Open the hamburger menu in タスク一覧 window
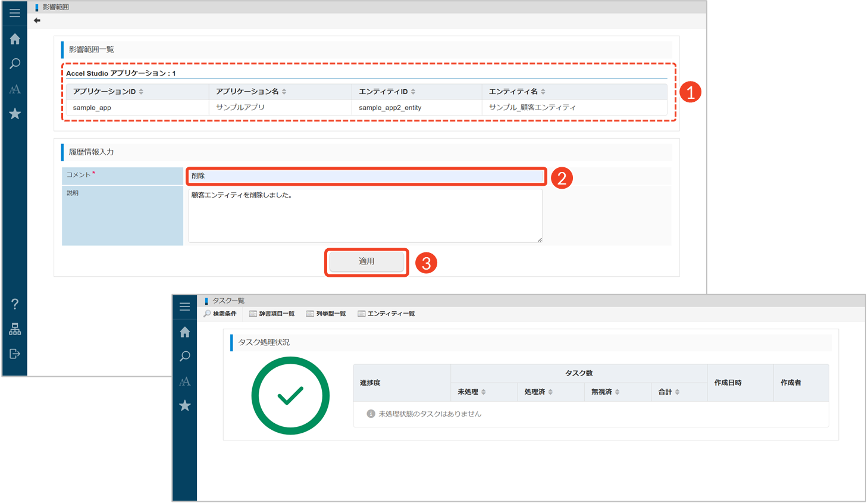This screenshot has height=503, width=868. click(x=185, y=307)
